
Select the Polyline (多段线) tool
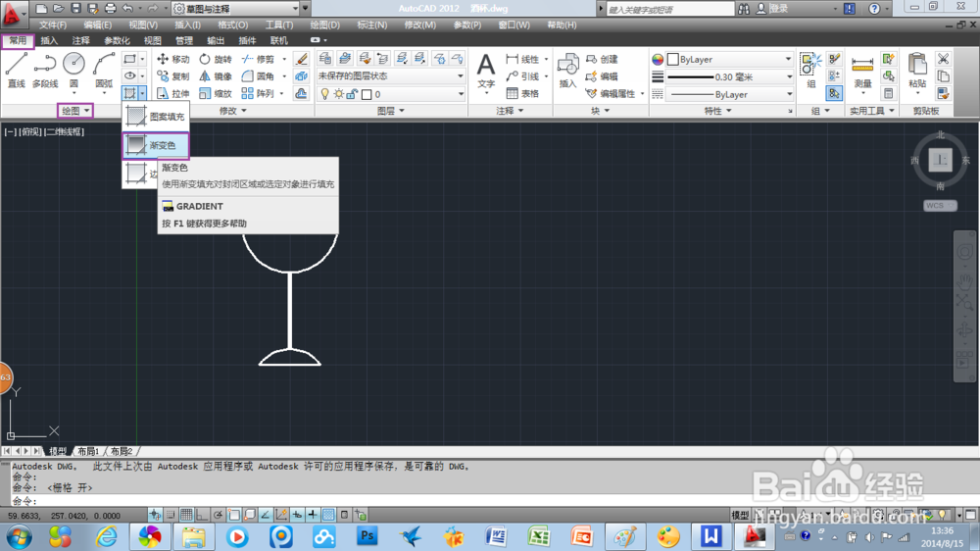click(x=45, y=70)
